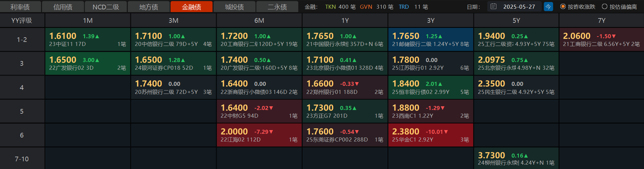Open the 23中证11 17D bond cell
The height and width of the screenshot is (169, 644).
(x=87, y=40)
